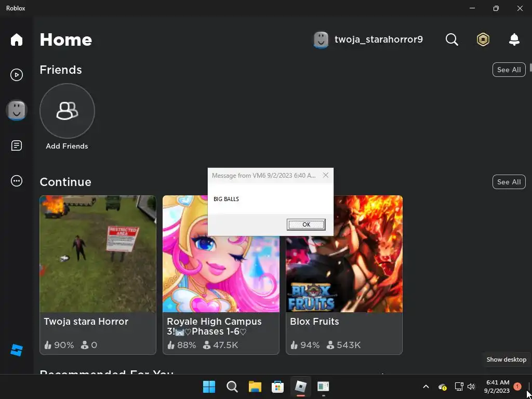Screen dimensions: 532x399
Task: Click the Royale High Campus 3 title text
Action: (214, 326)
